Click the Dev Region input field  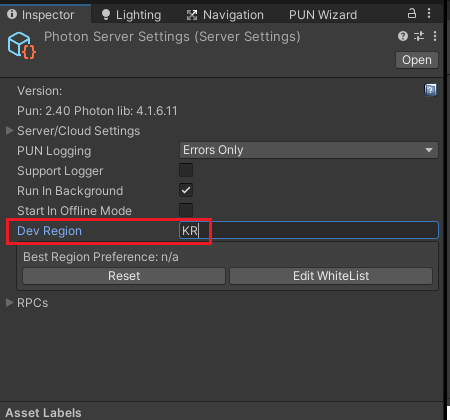[309, 230]
